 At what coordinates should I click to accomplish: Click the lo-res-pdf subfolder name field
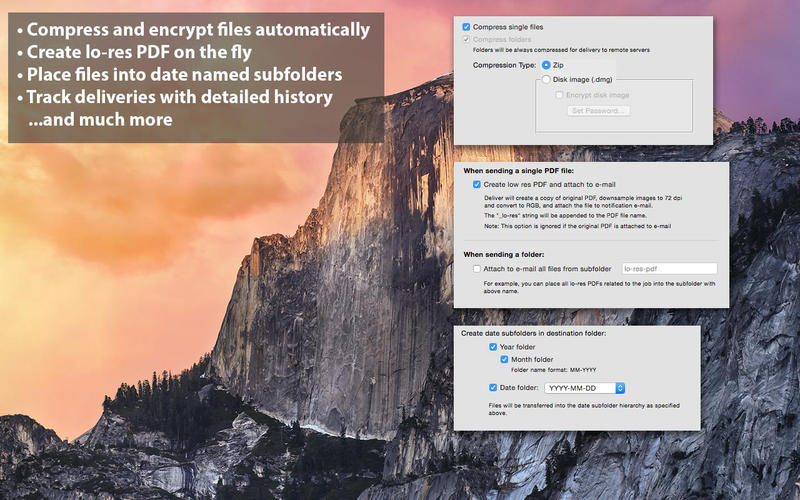pyautogui.click(x=668, y=269)
